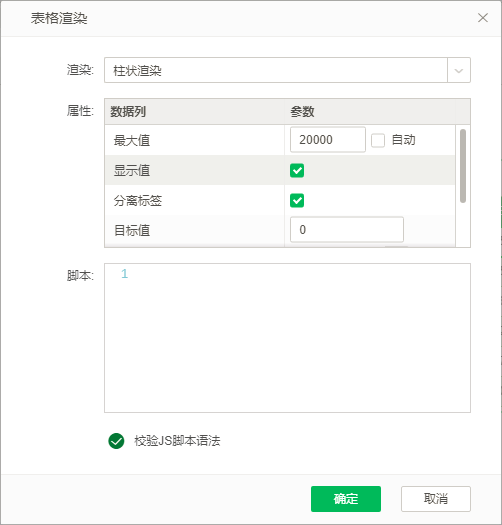The image size is (502, 525).
Task: Toggle the 分离标签 checkbox off
Action: 297,201
